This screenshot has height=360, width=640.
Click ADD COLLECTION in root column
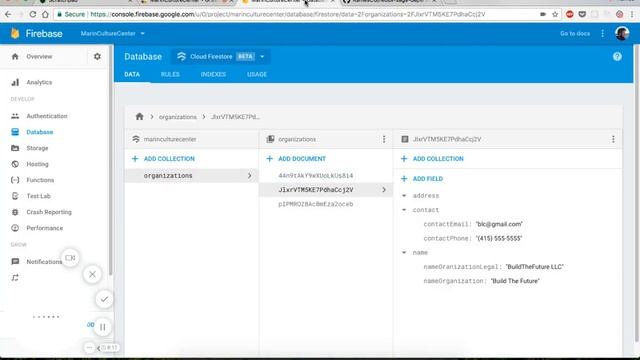click(x=163, y=158)
